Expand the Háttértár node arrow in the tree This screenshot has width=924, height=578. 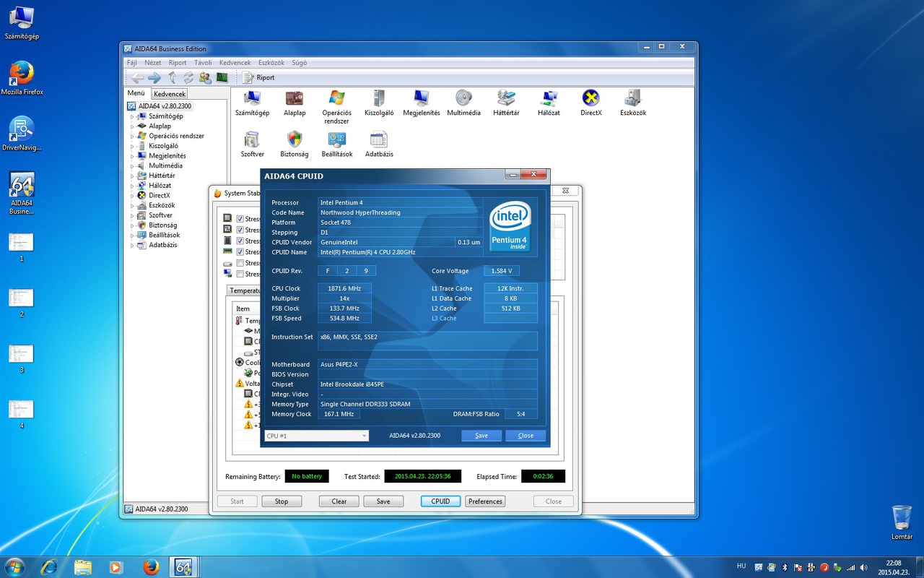click(132, 176)
